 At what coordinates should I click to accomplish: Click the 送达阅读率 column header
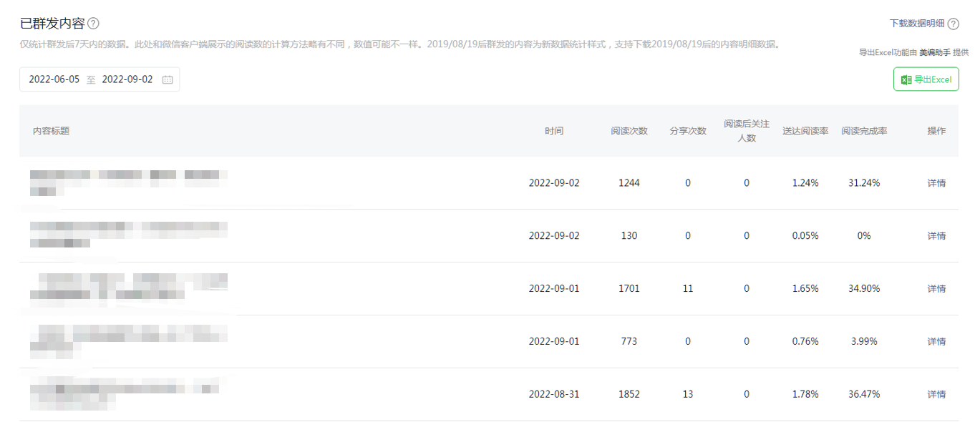pyautogui.click(x=805, y=131)
